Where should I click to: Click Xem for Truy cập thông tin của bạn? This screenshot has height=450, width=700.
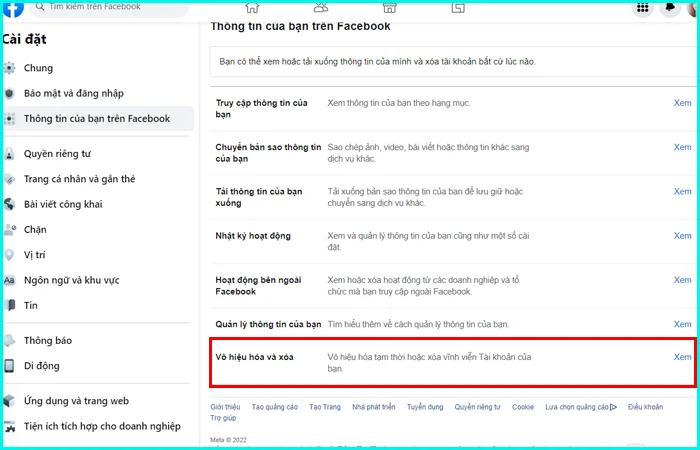pyautogui.click(x=682, y=103)
